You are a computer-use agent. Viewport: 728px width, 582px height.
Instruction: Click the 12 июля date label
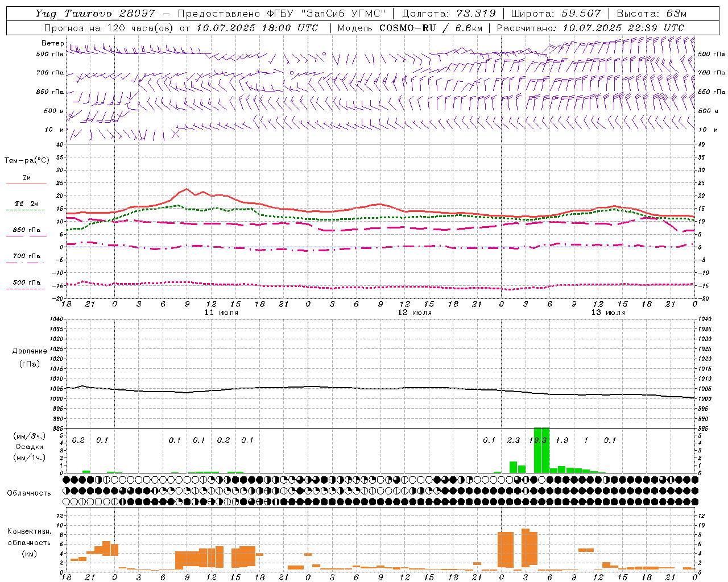tap(415, 313)
